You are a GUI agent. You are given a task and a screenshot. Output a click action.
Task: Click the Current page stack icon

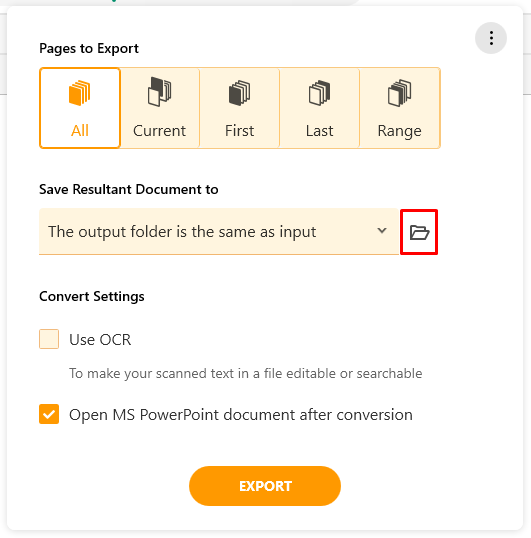coord(160,92)
